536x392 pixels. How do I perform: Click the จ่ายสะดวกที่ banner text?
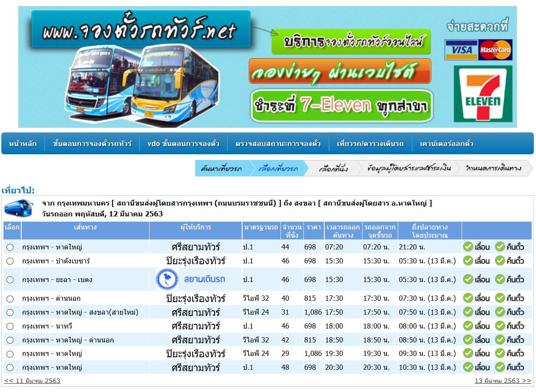(477, 27)
